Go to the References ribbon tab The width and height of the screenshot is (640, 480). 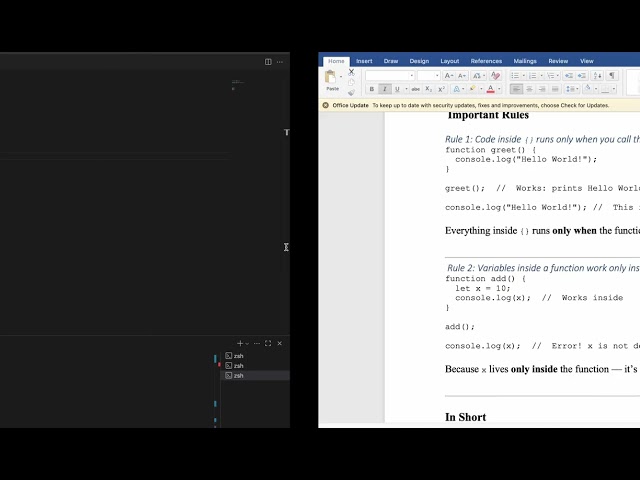point(486,61)
